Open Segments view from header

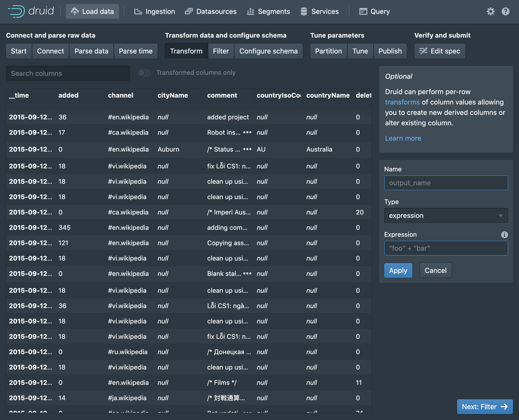[268, 11]
